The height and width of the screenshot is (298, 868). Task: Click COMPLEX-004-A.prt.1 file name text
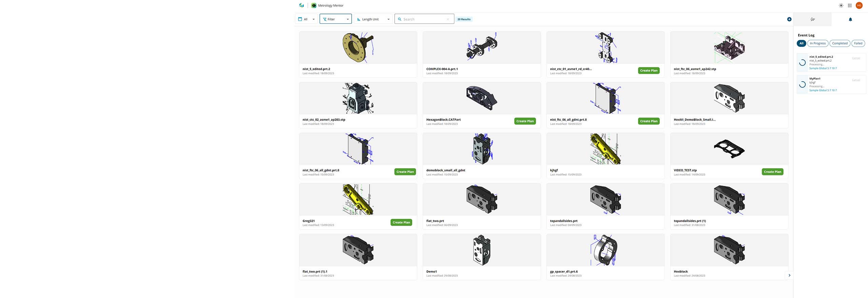[442, 69]
